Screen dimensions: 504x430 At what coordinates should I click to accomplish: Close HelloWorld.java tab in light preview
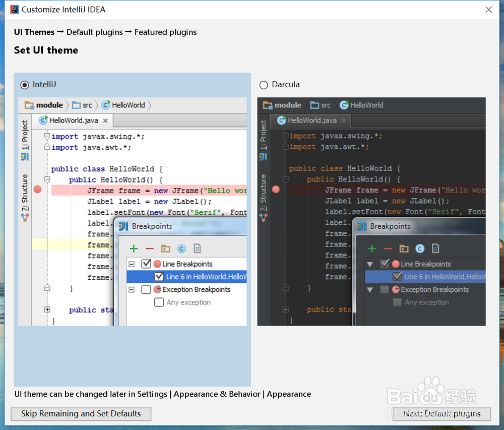(105, 121)
